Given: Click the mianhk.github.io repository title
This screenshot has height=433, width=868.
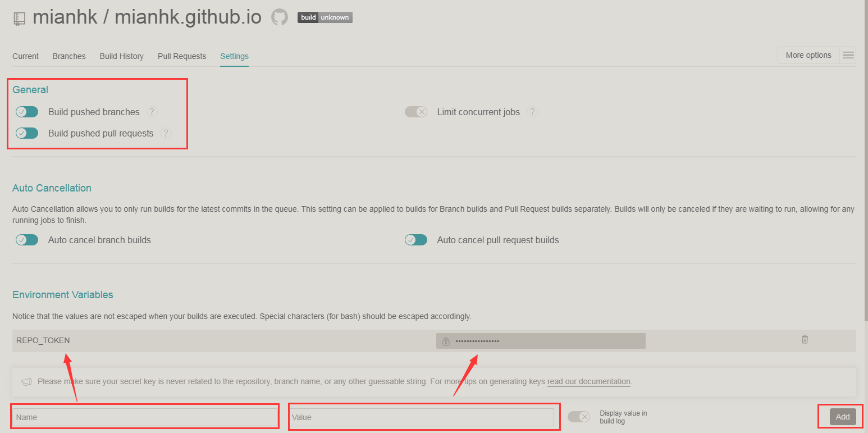Looking at the screenshot, I should tap(188, 17).
